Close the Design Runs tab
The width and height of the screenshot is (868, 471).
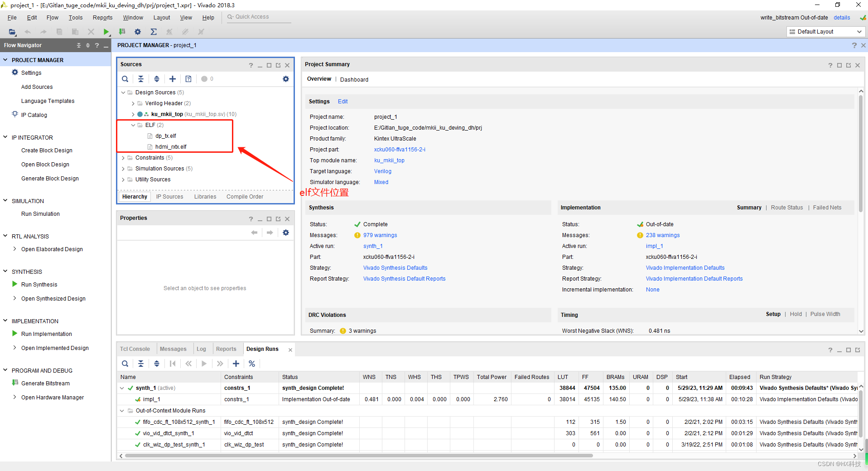tap(290, 350)
